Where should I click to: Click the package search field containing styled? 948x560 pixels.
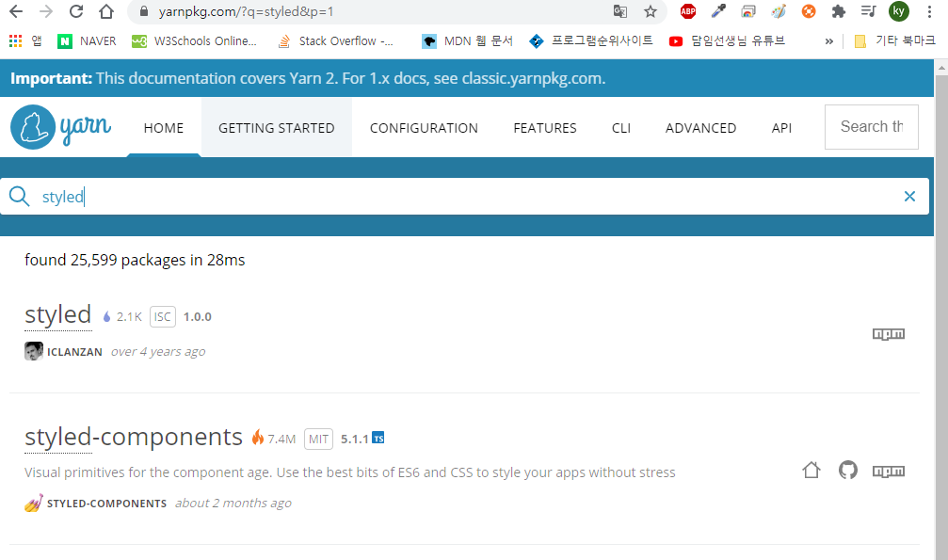click(464, 197)
